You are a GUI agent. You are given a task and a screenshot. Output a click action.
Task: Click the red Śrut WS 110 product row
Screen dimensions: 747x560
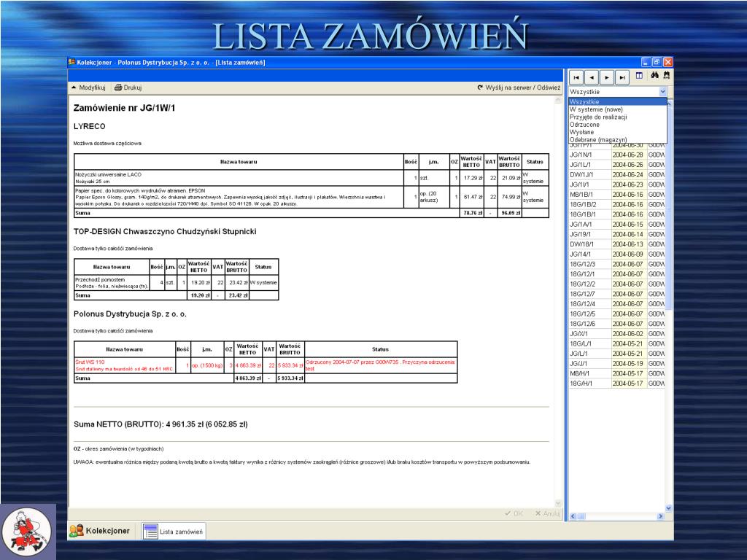(266, 365)
